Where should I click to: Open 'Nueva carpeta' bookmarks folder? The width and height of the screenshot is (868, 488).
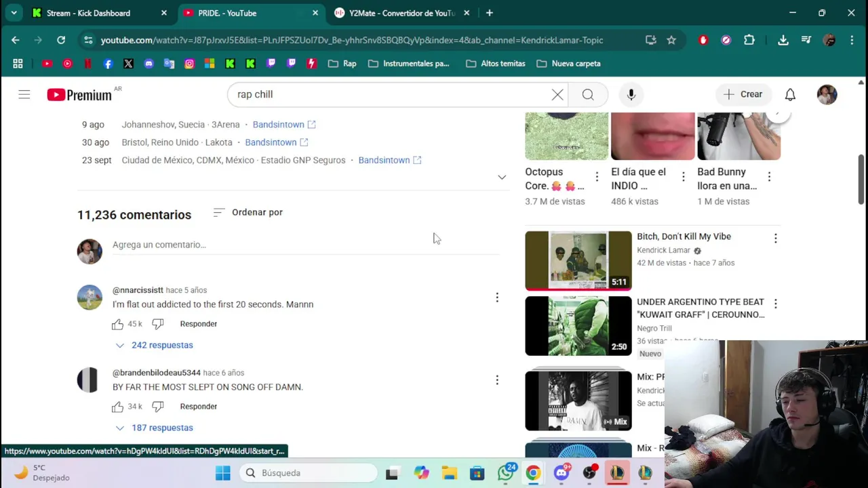(568, 64)
